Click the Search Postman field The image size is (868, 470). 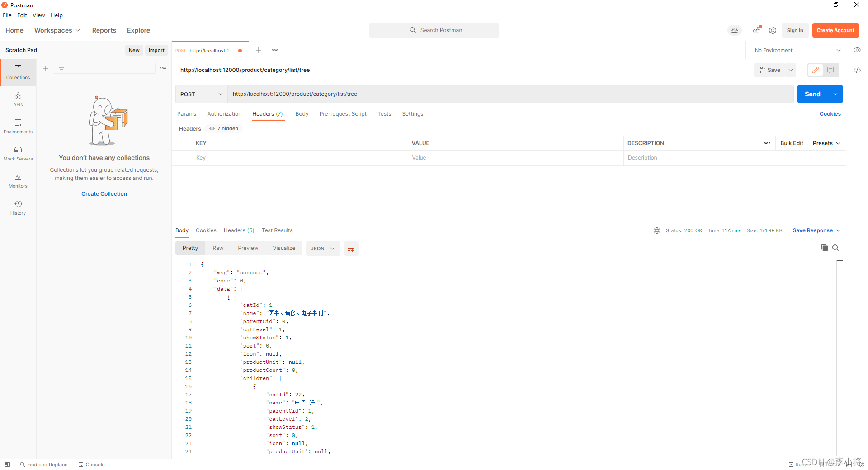434,30
